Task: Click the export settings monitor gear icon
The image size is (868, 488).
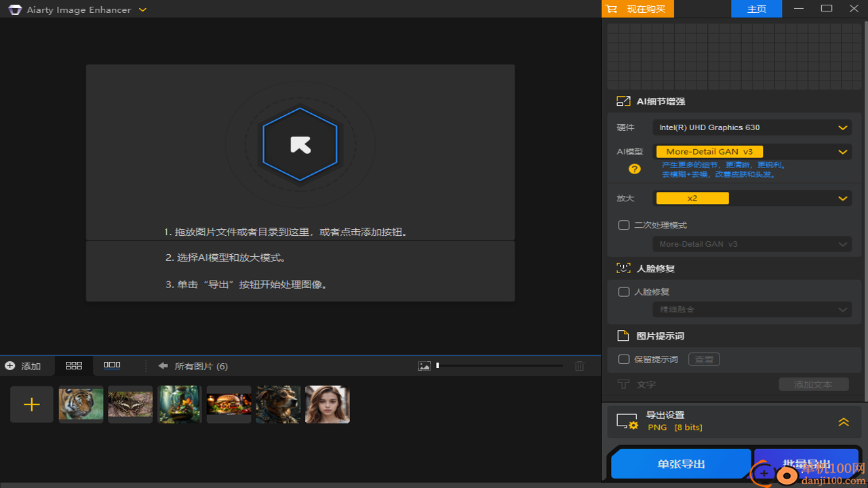Action: coord(627,421)
